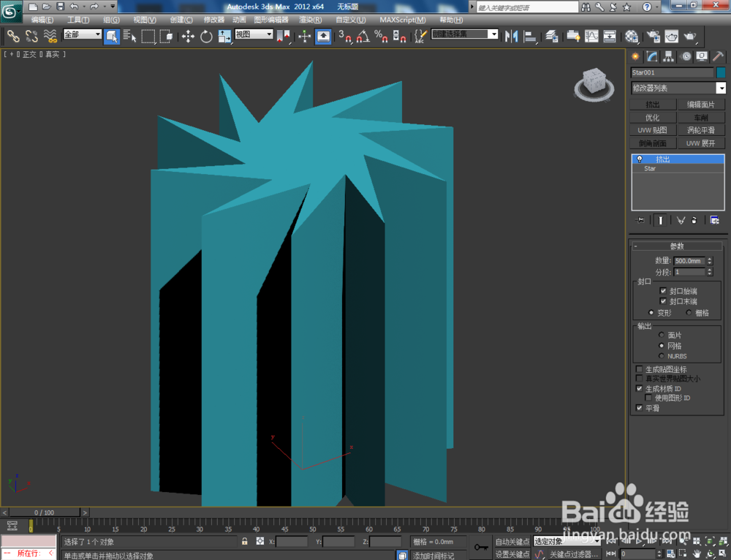Open the 修改器 menu
Viewport: 731px width, 560px height.
click(214, 20)
